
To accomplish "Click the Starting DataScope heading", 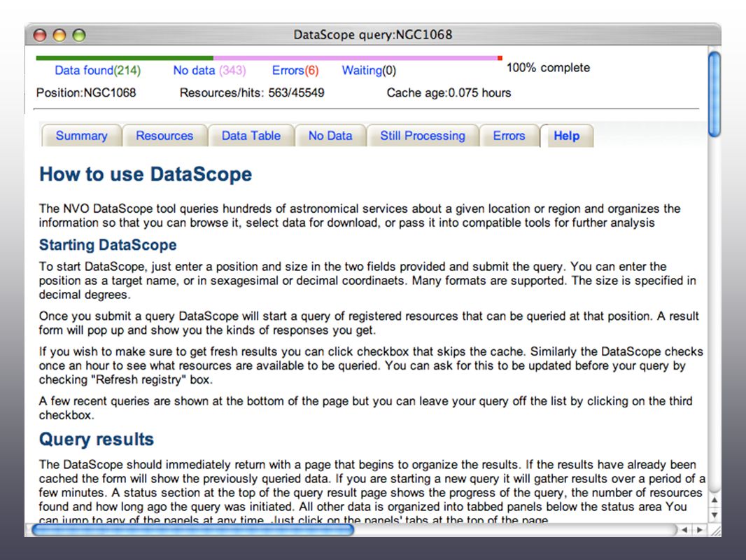I will click(108, 245).
